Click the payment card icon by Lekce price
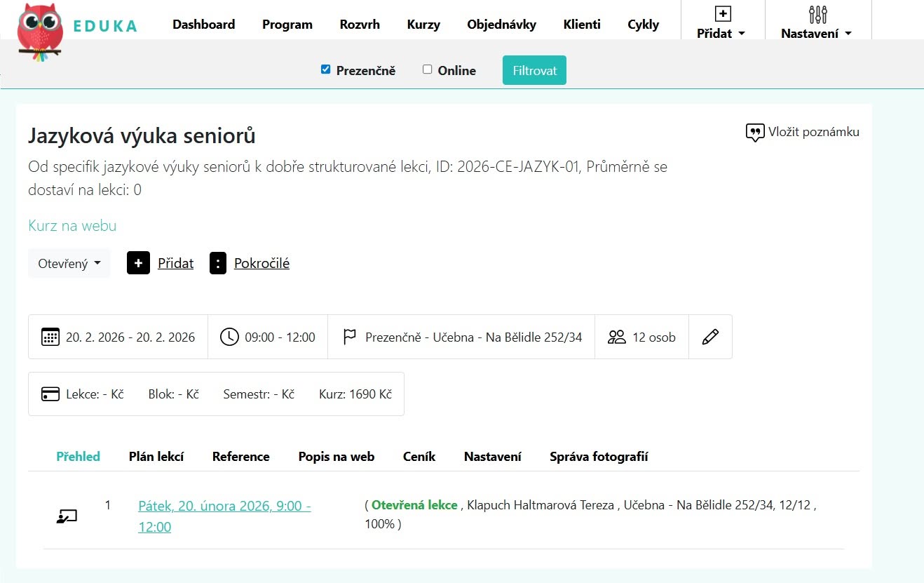The height and width of the screenshot is (583, 924). click(x=50, y=394)
